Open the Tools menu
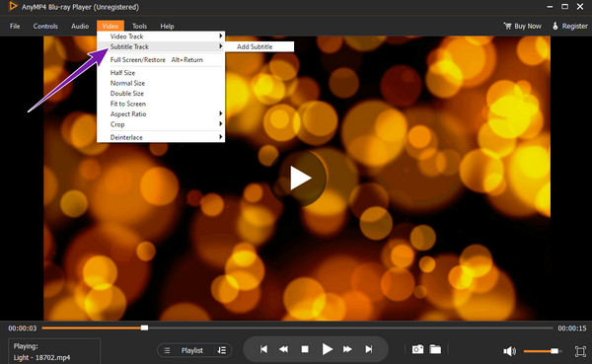 click(139, 26)
